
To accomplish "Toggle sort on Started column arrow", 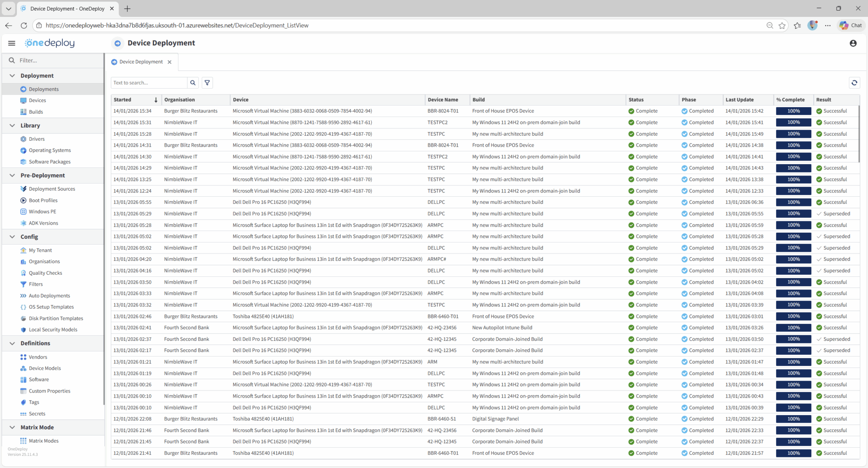I will point(156,100).
